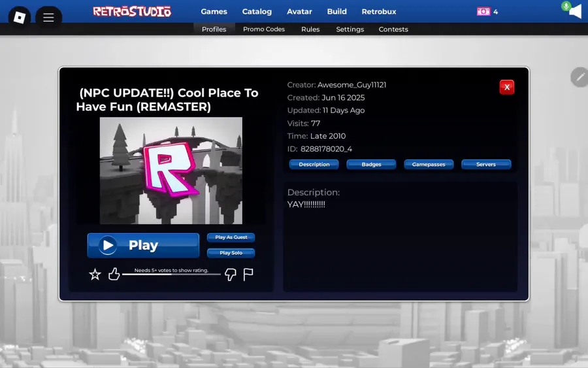Open the Roblox logo menu
Viewport: 588px width, 368px height.
(20, 17)
